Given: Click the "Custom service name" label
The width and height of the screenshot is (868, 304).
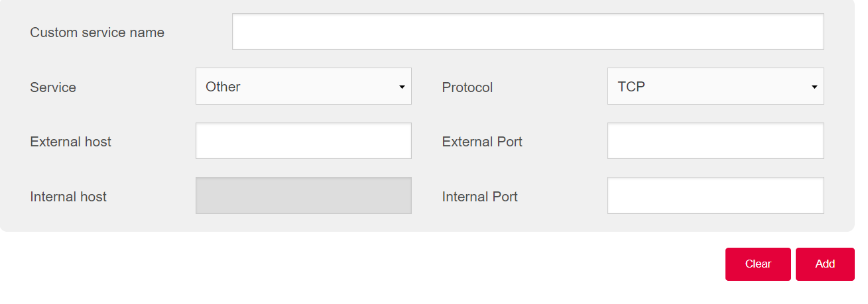Looking at the screenshot, I should coord(97,32).
